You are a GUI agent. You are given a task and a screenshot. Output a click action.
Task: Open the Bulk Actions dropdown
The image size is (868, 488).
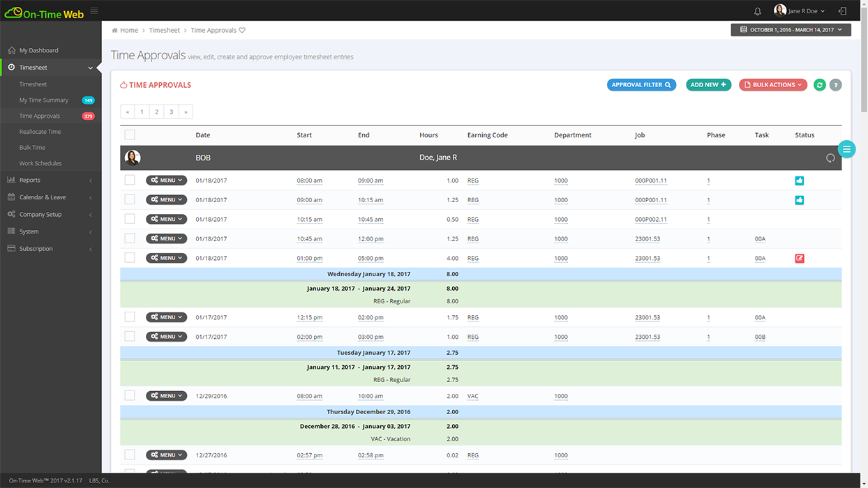[x=772, y=84]
